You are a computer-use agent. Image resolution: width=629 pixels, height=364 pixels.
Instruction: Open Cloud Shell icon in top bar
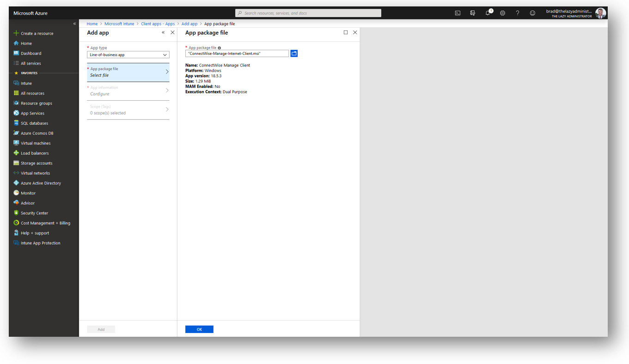[458, 13]
